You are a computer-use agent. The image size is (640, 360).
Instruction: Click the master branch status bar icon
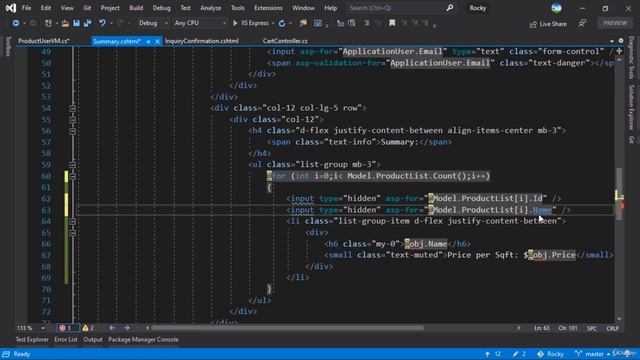pos(578,354)
